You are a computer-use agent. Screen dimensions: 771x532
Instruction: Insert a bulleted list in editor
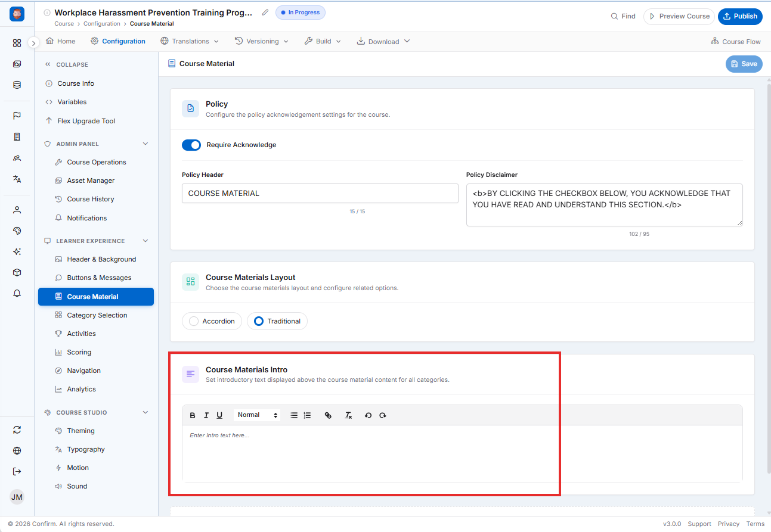pyautogui.click(x=294, y=415)
